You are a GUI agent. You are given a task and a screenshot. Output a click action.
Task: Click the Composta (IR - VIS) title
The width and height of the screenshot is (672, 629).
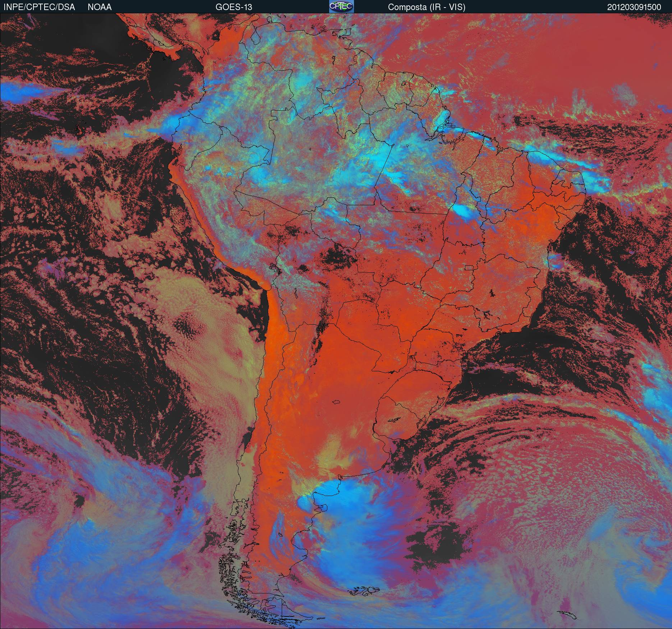tap(427, 7)
